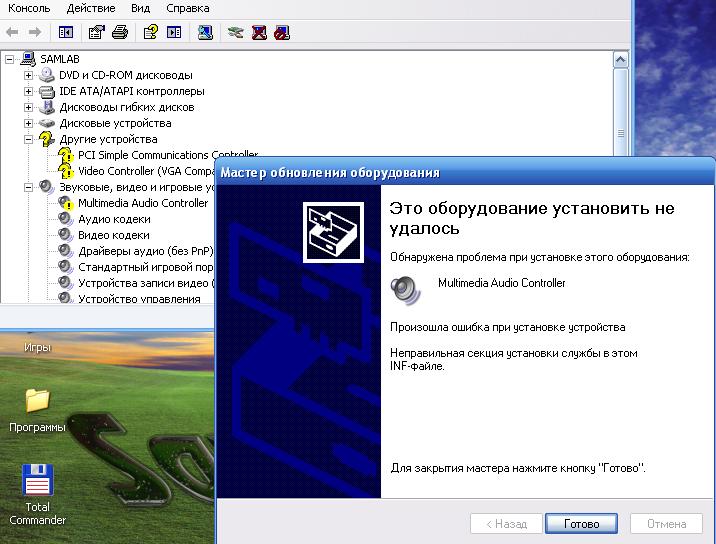
Task: Click the speaker icon in wizard dialog
Action: coord(405,290)
